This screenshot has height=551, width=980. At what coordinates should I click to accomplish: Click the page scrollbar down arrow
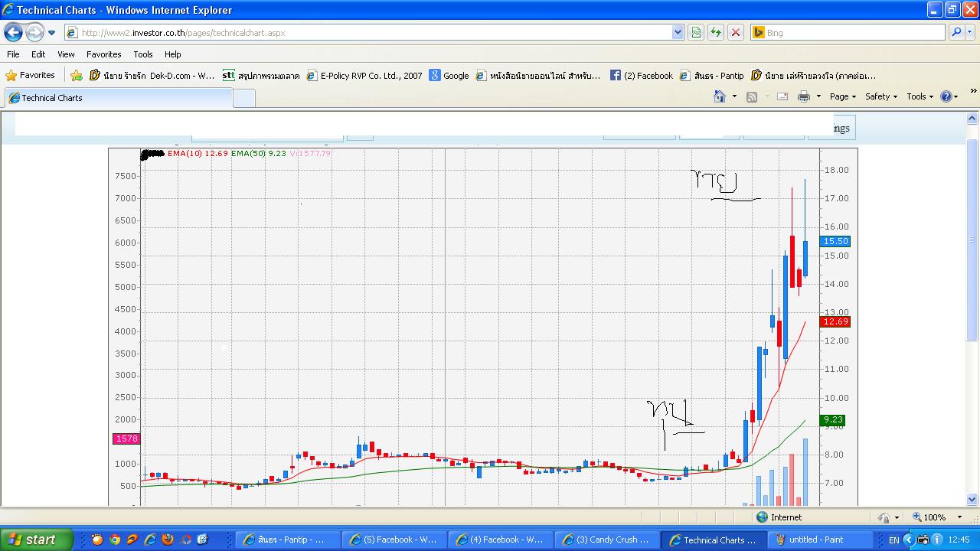973,500
